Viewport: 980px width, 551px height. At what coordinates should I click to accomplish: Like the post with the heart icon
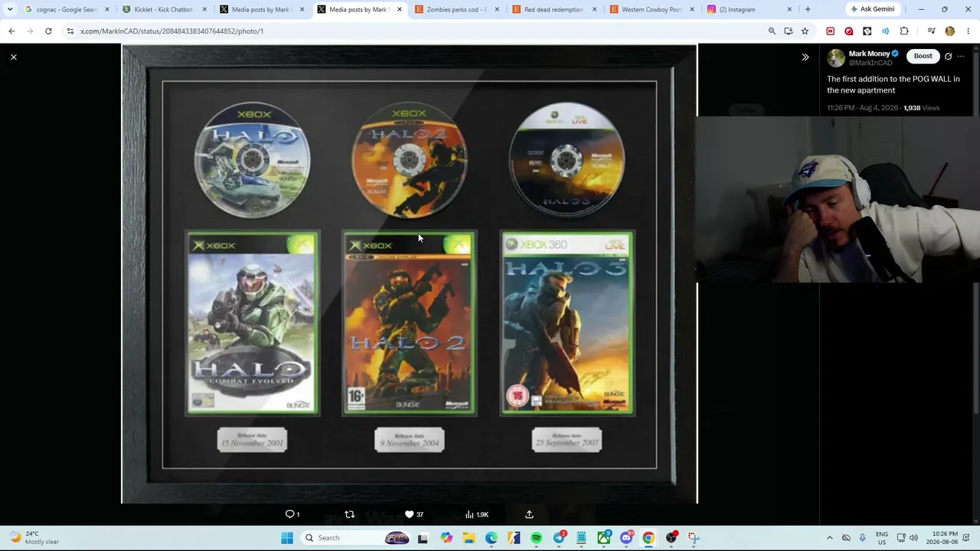409,514
